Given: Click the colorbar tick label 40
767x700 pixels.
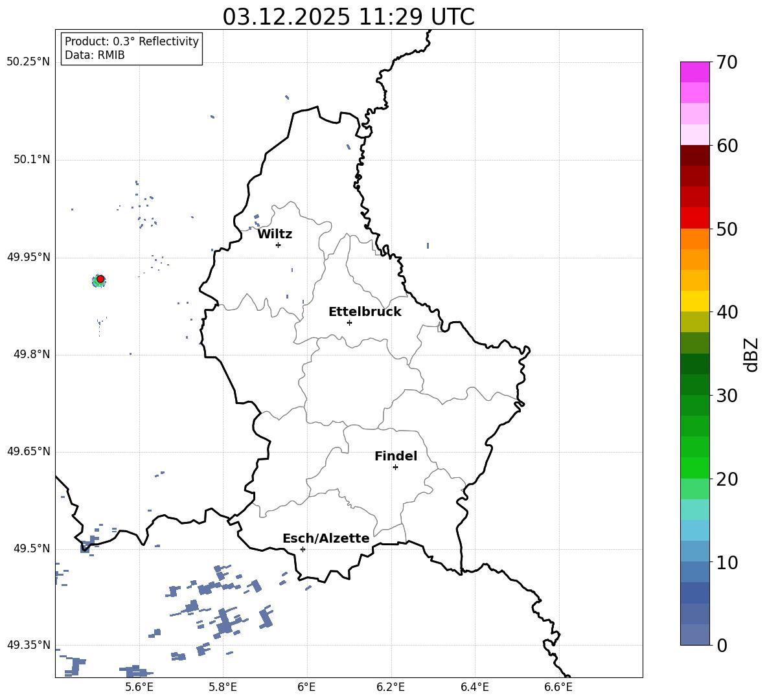Looking at the screenshot, I should coord(727,312).
